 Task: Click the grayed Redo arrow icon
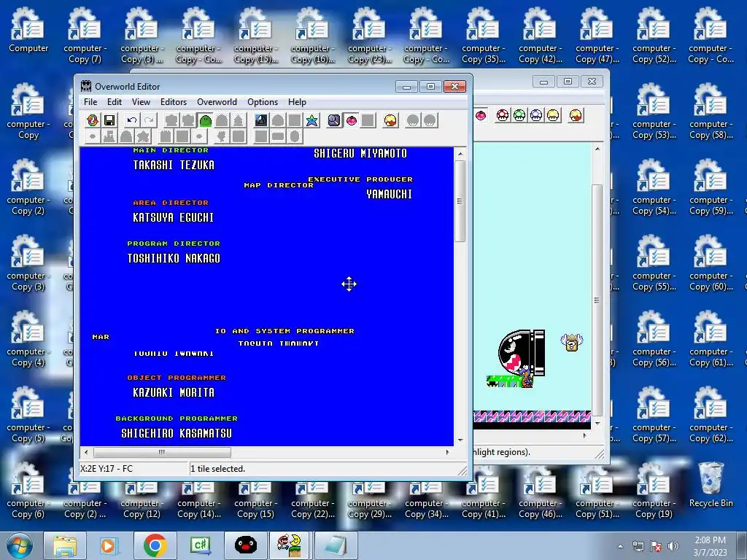(149, 120)
